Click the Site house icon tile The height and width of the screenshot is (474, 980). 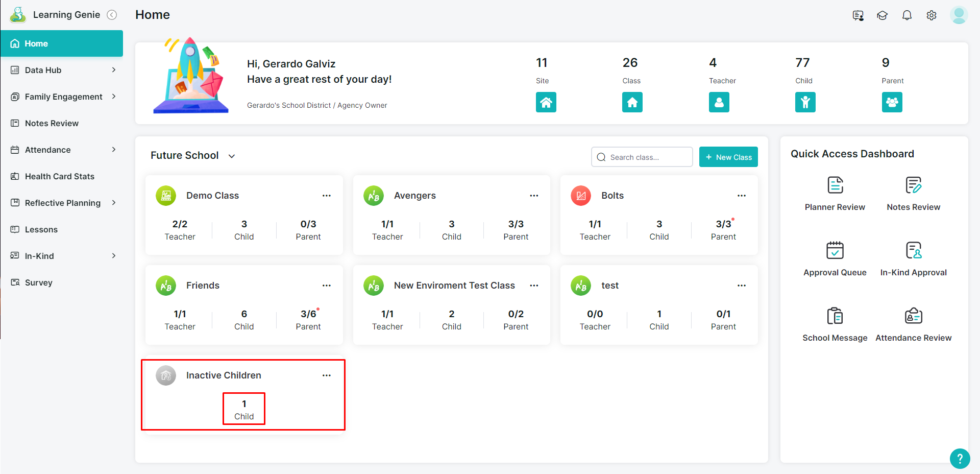pos(546,102)
